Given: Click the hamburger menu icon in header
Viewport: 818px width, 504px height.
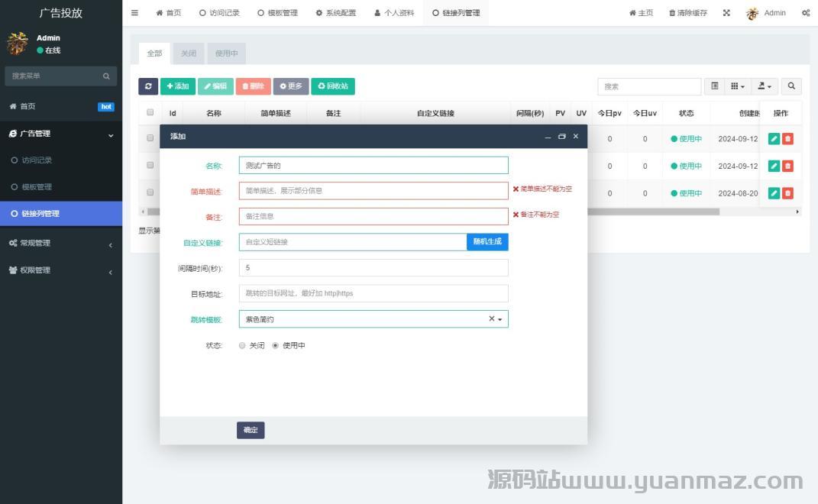Looking at the screenshot, I should (x=135, y=13).
